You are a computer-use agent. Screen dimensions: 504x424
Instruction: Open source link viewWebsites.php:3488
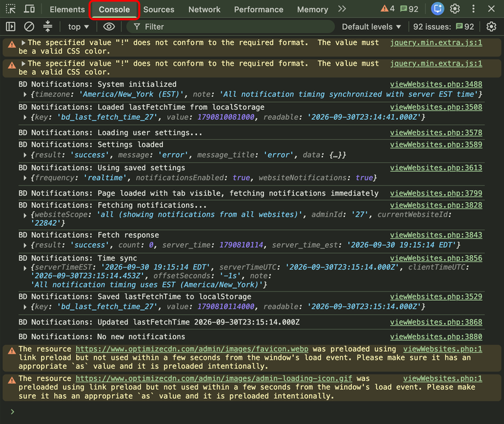pyautogui.click(x=436, y=84)
